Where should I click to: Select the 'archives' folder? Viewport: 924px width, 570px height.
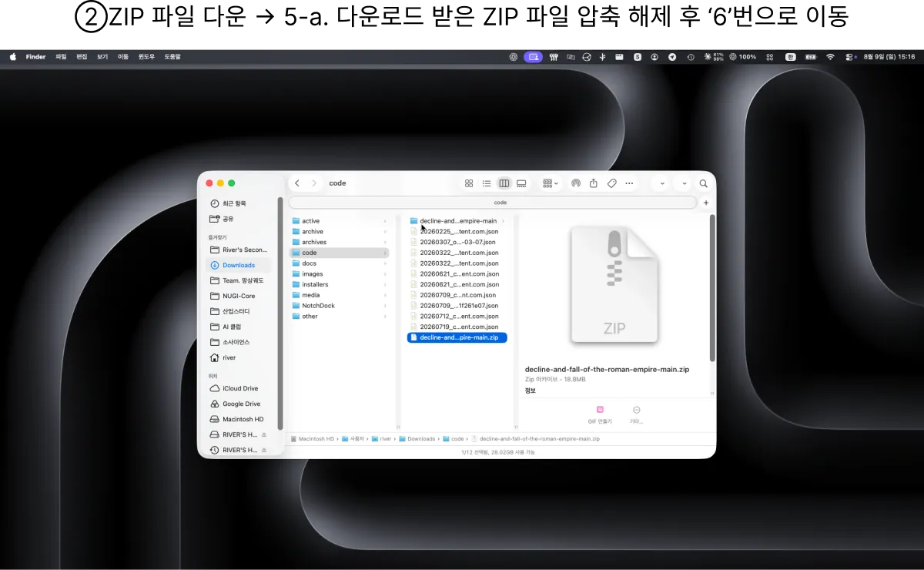340,242
